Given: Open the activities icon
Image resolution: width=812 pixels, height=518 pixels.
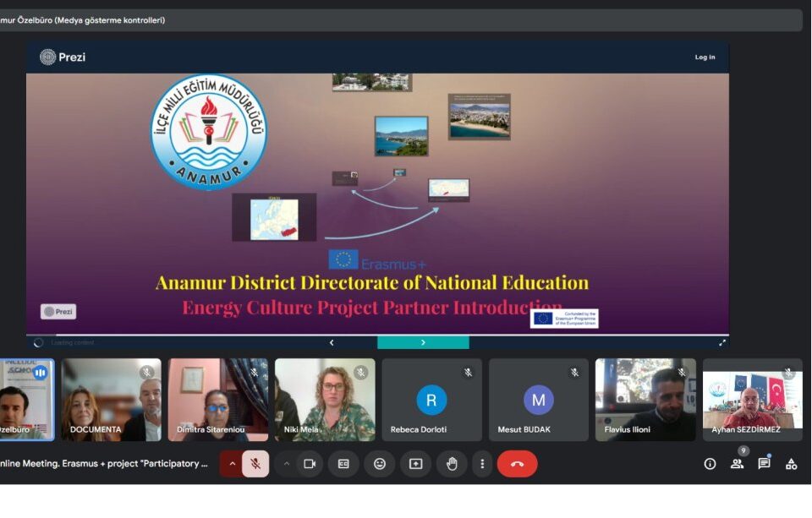Looking at the screenshot, I should 792,464.
